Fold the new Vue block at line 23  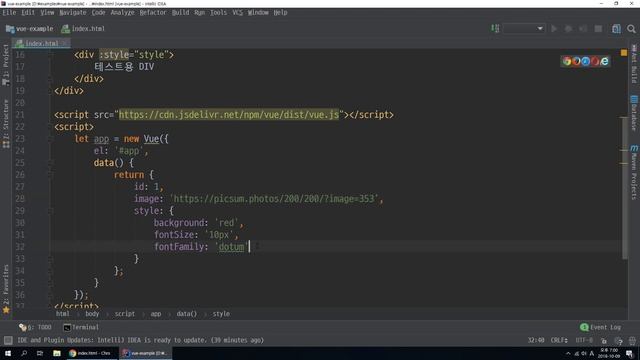coord(51,139)
